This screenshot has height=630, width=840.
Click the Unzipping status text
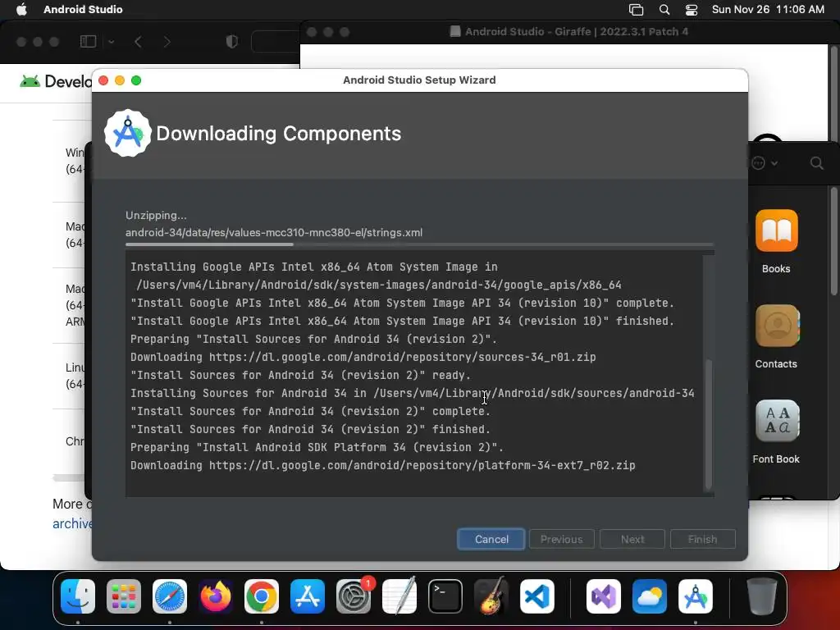[156, 216]
